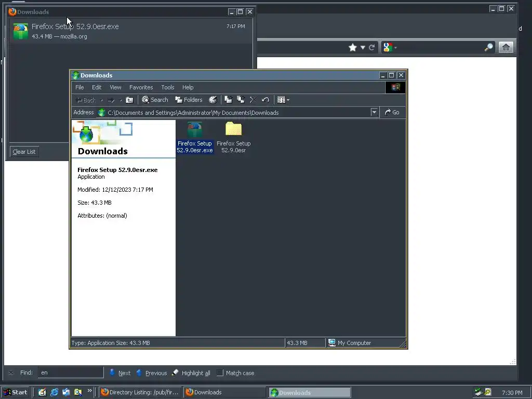Click the Find text input field
Image resolution: width=532 pixels, height=399 pixels.
pos(71,373)
